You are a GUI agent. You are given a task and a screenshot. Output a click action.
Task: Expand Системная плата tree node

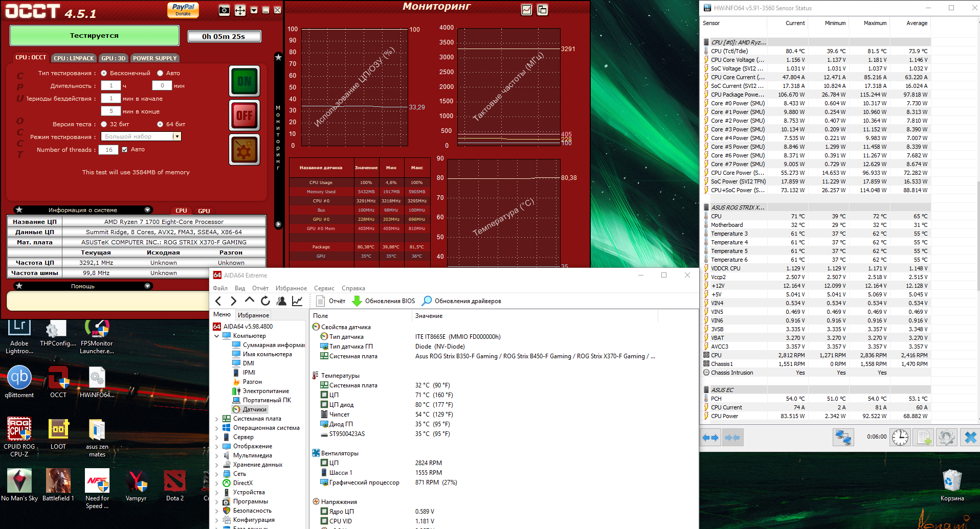coord(217,419)
